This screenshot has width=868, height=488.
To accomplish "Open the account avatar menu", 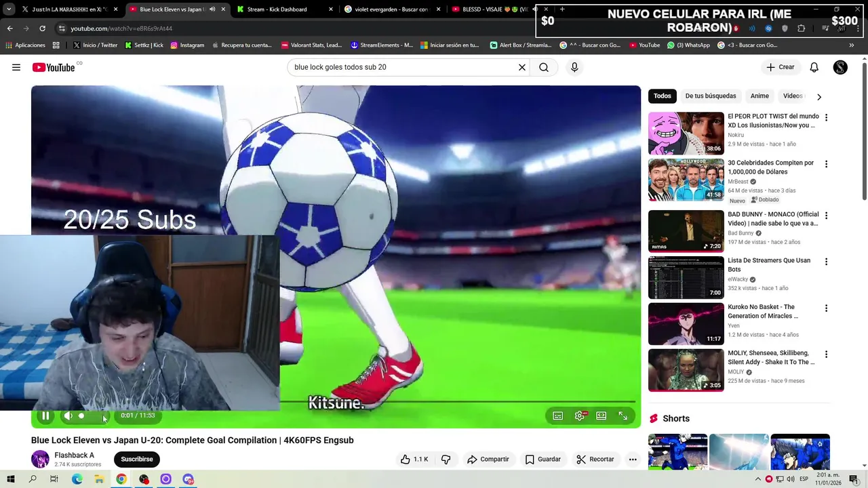I will click(840, 67).
